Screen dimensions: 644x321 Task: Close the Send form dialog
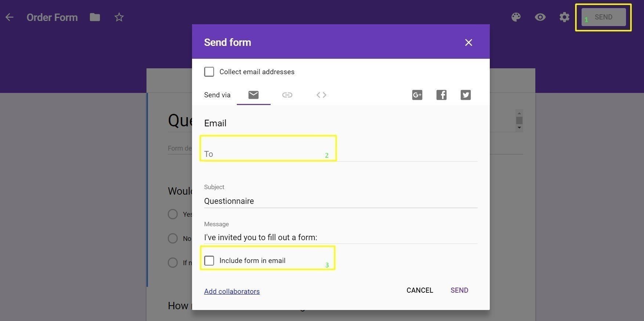(x=468, y=43)
